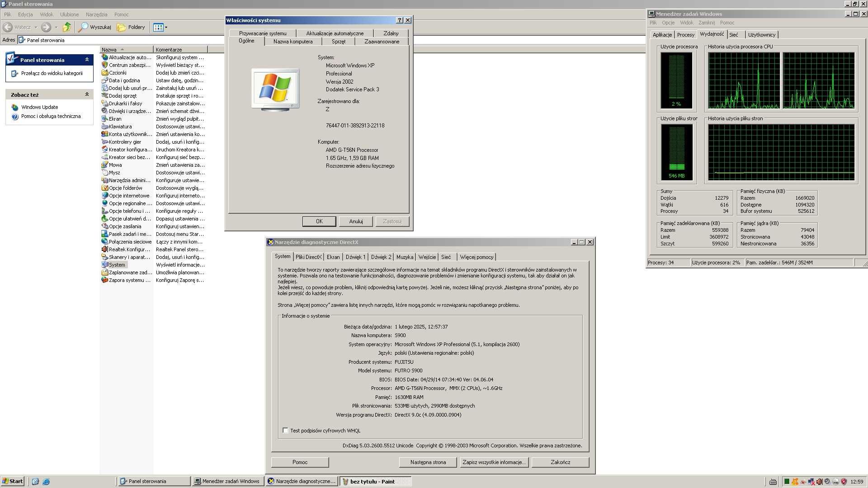The width and height of the screenshot is (868, 488).
Task: Click Zakończ in DirectX diagnostic tool
Action: click(560, 462)
